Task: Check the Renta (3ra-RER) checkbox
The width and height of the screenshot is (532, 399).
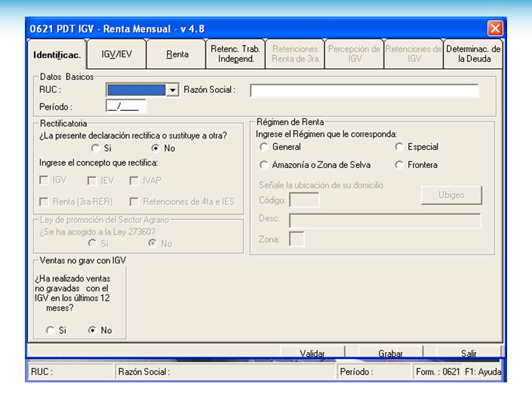Action: [x=44, y=202]
